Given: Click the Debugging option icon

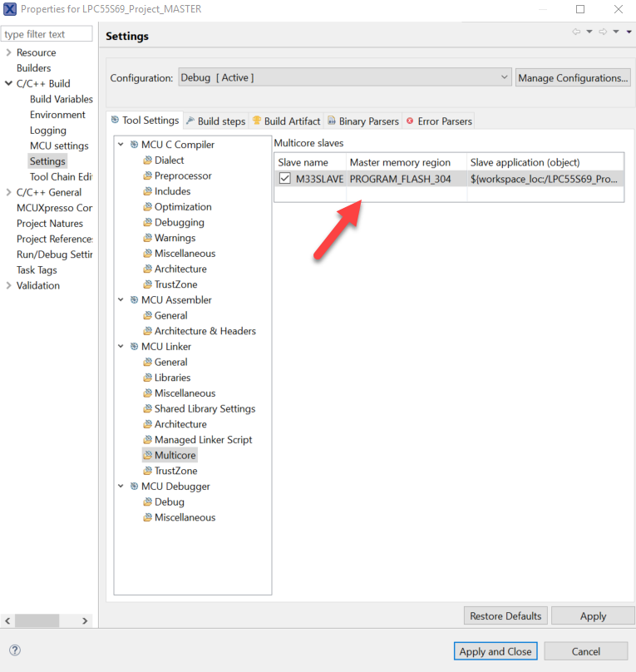Looking at the screenshot, I should point(147,222).
